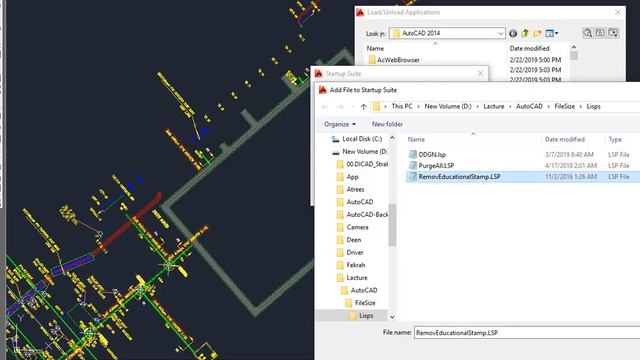This screenshot has width=640, height=360.
Task: Click the up arrow in Add File dialog
Action: pos(363,107)
